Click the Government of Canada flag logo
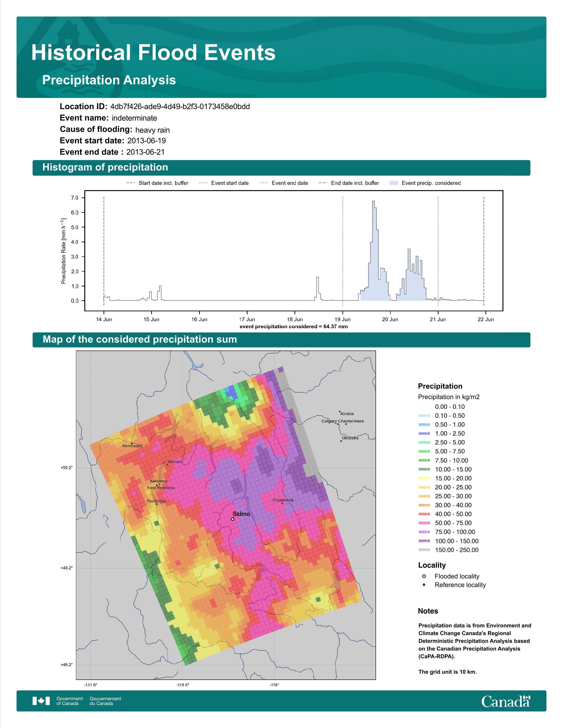This screenshot has height=728, width=563. coord(41,701)
